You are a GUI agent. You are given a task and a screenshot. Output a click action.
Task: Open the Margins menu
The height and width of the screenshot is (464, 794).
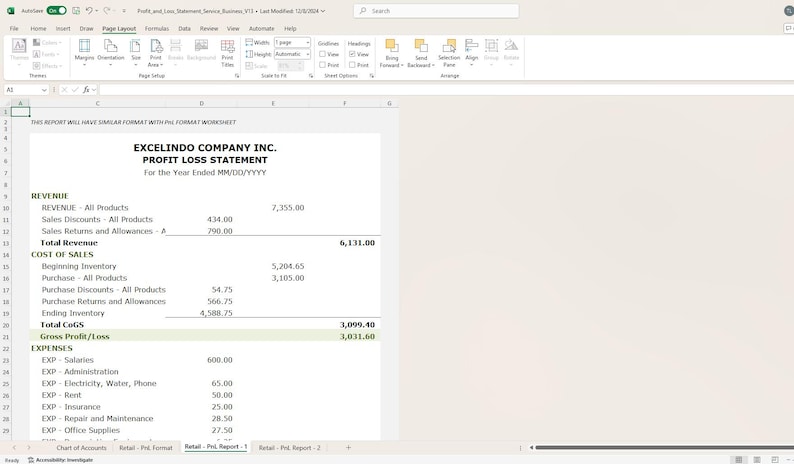coord(84,53)
